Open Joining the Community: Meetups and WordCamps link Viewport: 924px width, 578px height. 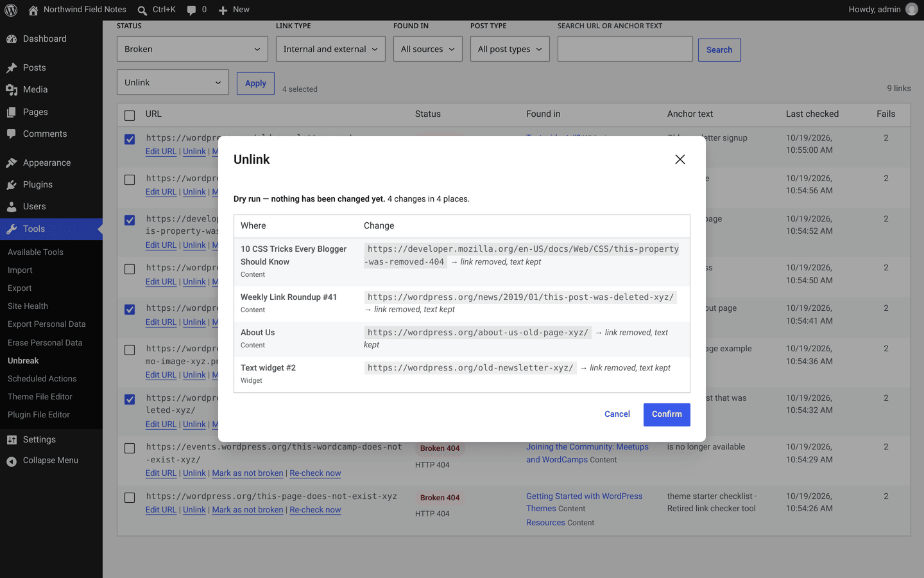coord(587,453)
